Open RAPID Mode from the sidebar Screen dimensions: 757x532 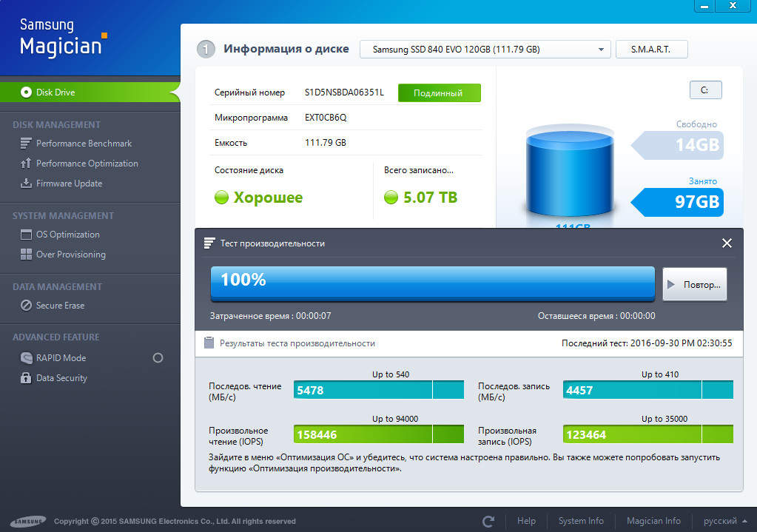61,358
